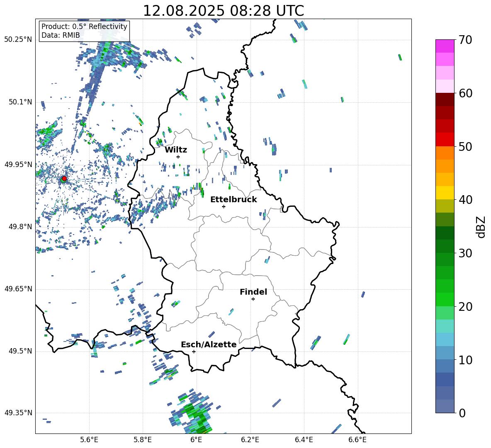Click the 30 colorbar tick label
491x448 pixels.
[x=465, y=253]
